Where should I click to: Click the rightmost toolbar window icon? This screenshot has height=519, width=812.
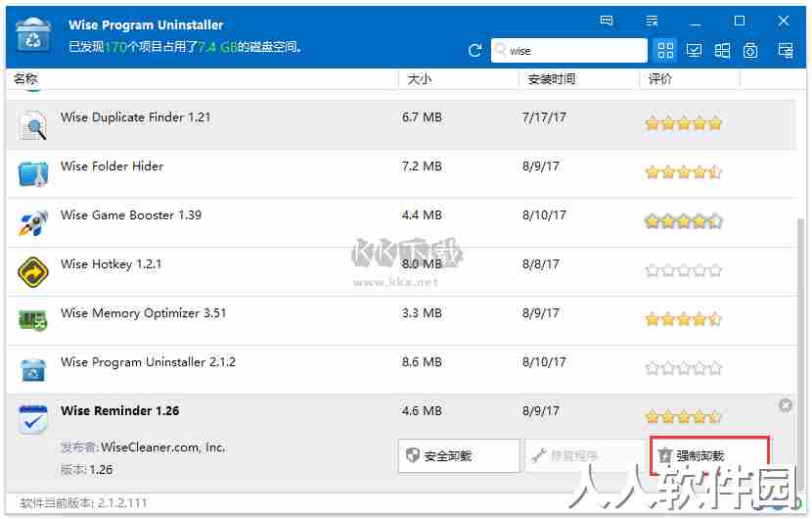786,50
